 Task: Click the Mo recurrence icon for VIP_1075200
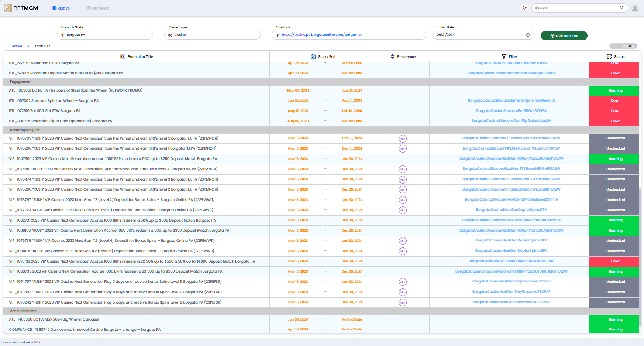403,148
